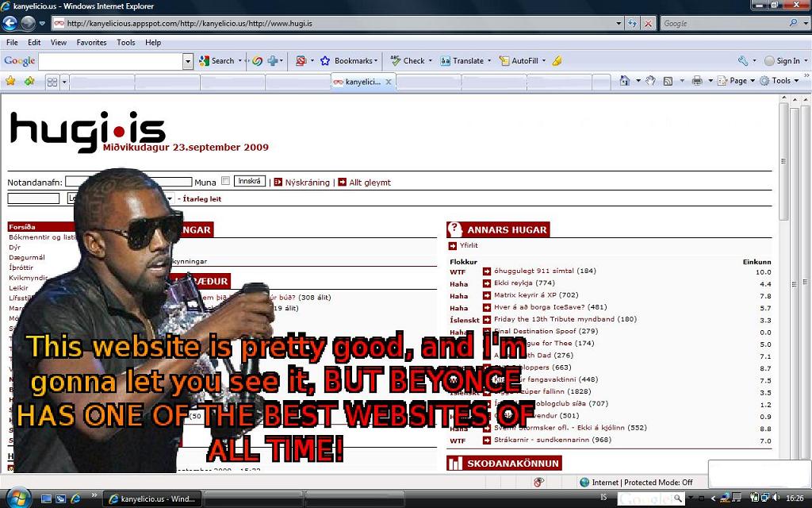Click the Windows Start orb
This screenshot has height=508, width=812.
tap(19, 498)
